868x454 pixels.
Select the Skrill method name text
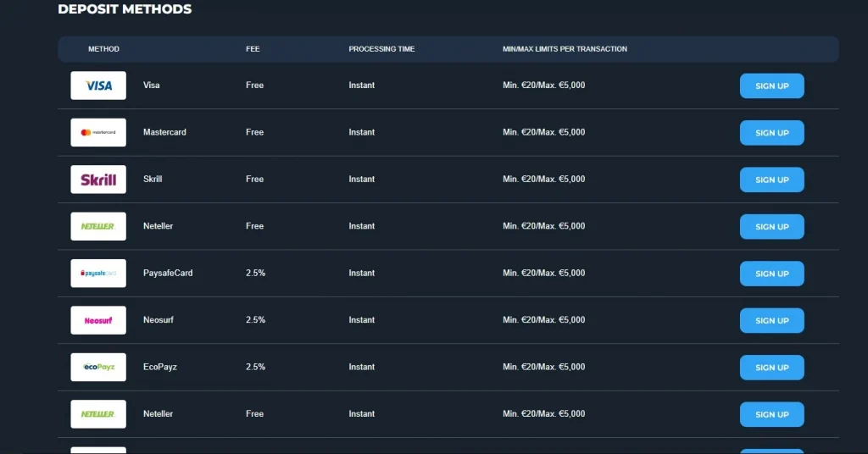153,180
